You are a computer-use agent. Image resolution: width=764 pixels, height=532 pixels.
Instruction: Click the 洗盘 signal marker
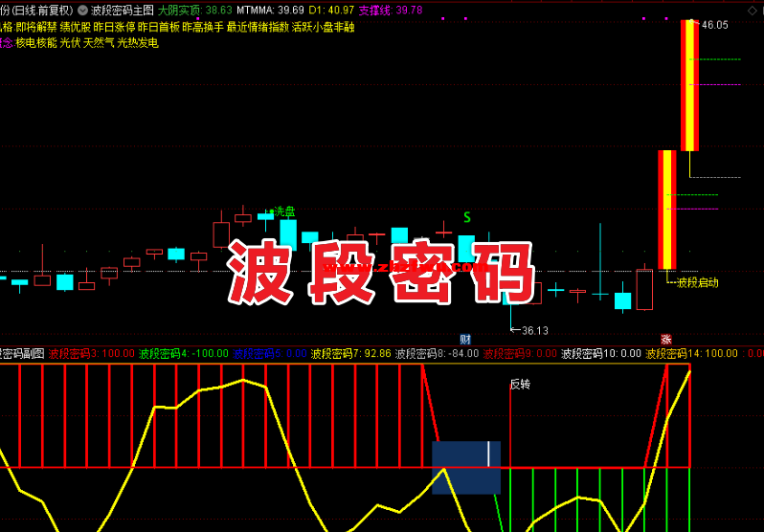point(282,211)
